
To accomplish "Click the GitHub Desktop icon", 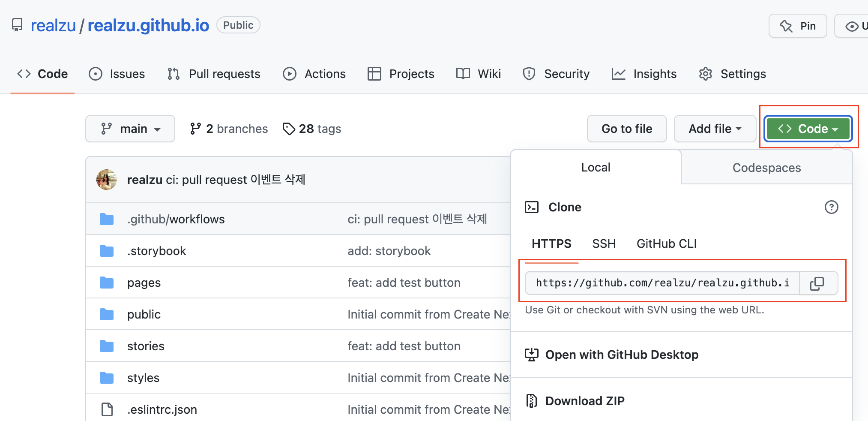I will click(532, 355).
